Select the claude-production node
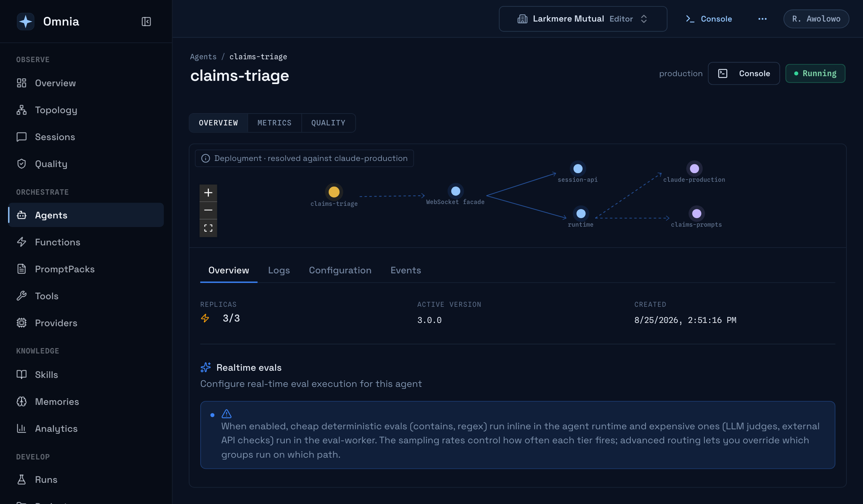The width and height of the screenshot is (863, 504). coord(694,168)
